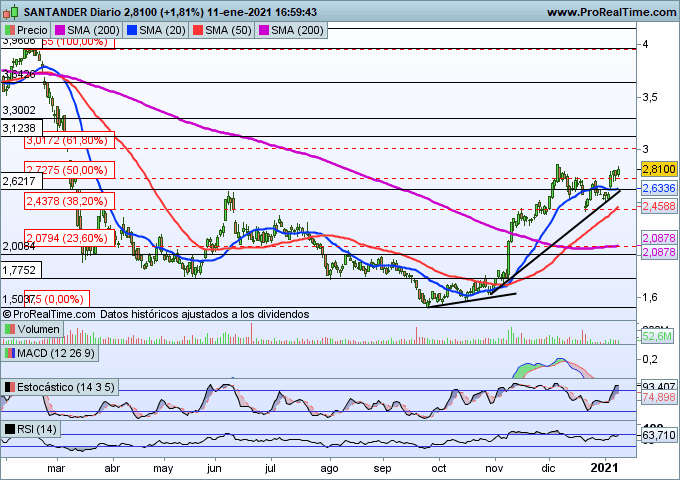
Task: Select SMA (200) label right of SMA (50)
Action: coord(297,30)
